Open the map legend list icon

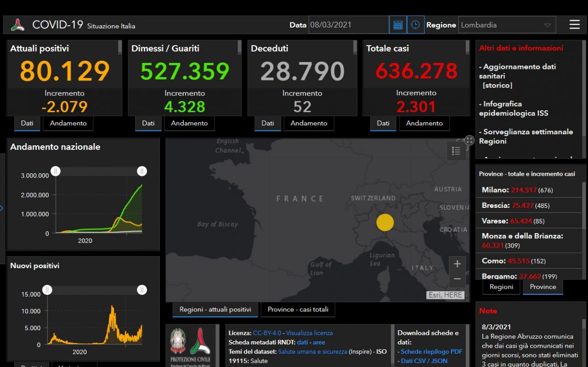pyautogui.click(x=456, y=151)
